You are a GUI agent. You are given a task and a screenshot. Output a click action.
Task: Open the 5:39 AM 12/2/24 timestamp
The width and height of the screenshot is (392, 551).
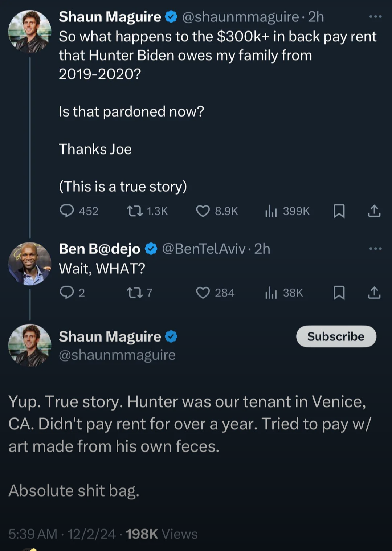click(62, 534)
